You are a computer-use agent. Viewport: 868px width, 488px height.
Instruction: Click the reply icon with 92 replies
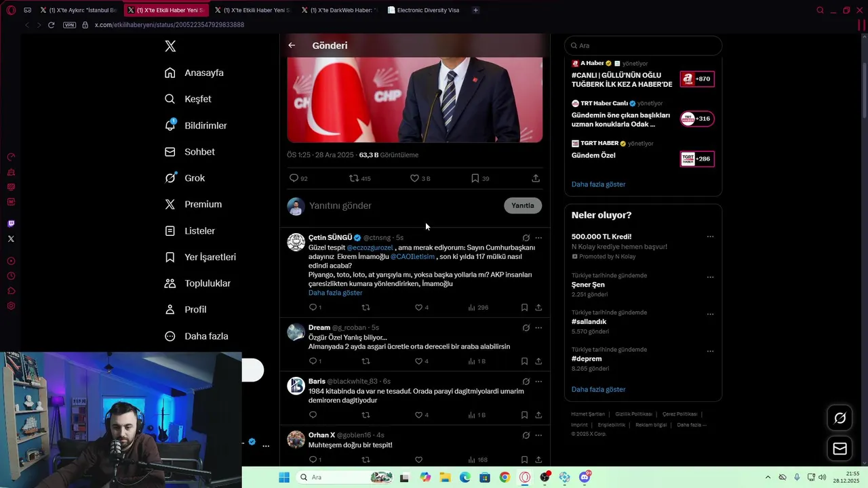[294, 178]
